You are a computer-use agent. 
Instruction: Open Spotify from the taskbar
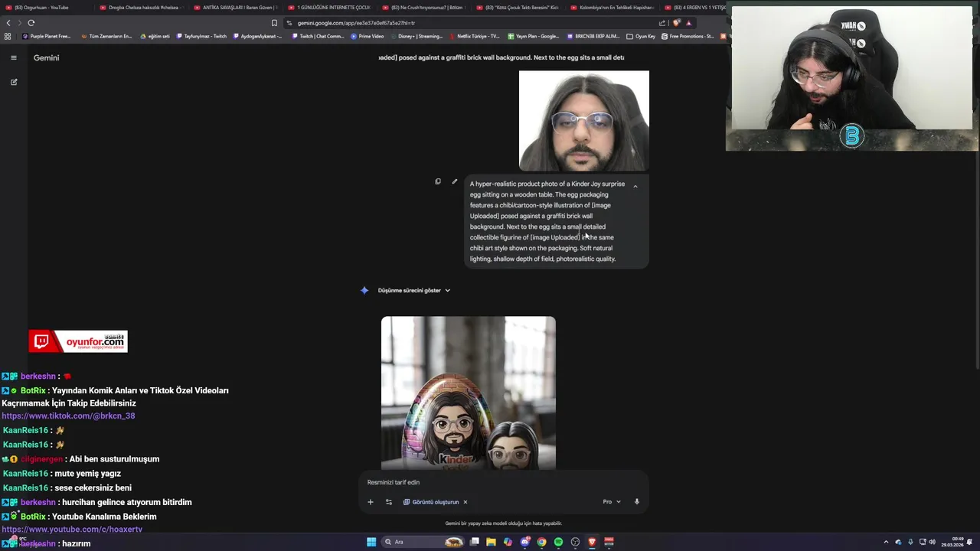558,542
